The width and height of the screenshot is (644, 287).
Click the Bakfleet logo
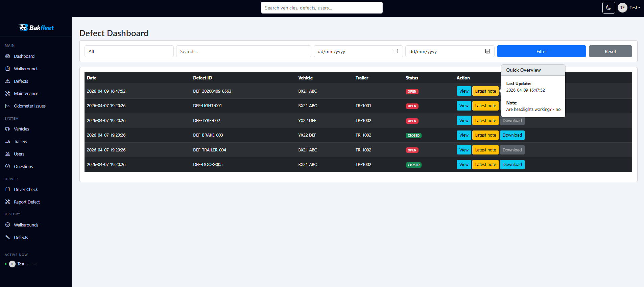coord(36,28)
